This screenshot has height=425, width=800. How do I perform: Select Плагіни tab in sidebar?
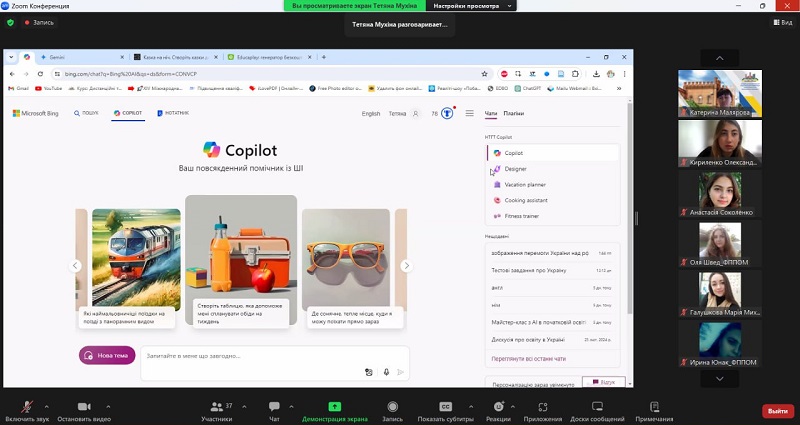[x=513, y=113]
